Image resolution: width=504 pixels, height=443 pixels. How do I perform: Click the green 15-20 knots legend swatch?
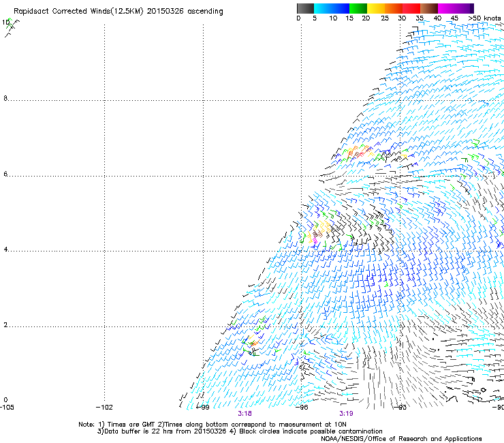tap(358, 8)
